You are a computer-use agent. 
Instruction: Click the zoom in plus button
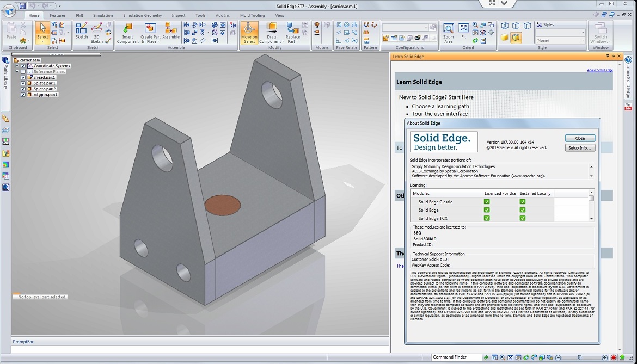(x=604, y=357)
